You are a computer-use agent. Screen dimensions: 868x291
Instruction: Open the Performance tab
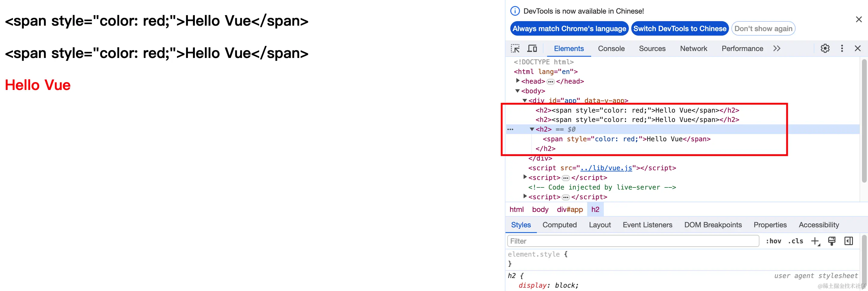coord(742,49)
